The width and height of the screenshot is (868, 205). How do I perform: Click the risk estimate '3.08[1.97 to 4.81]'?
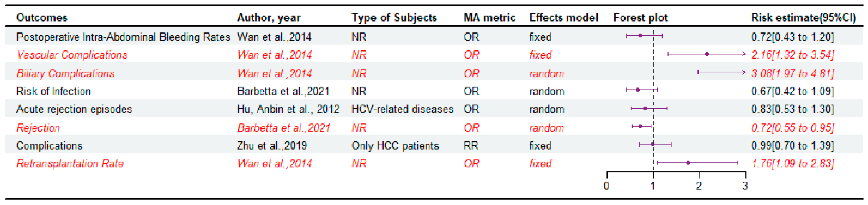tap(793, 73)
